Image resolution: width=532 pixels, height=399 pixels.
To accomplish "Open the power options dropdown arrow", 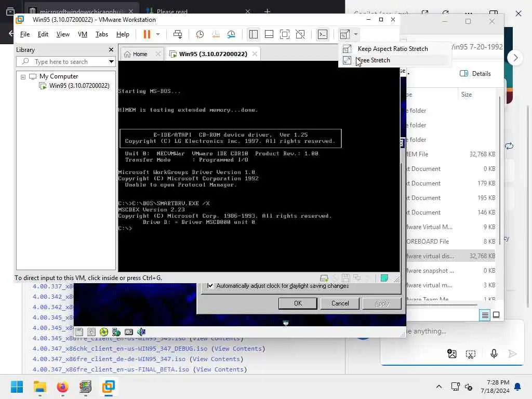I will coord(158,34).
